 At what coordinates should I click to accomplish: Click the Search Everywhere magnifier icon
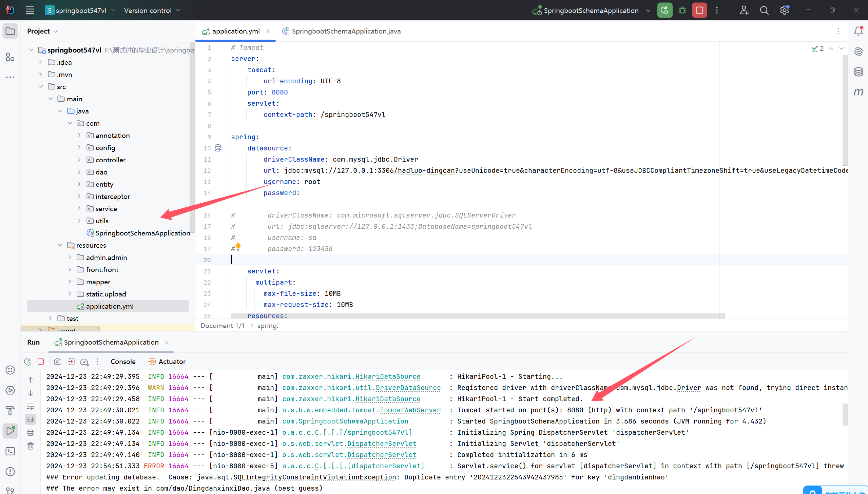(x=764, y=10)
